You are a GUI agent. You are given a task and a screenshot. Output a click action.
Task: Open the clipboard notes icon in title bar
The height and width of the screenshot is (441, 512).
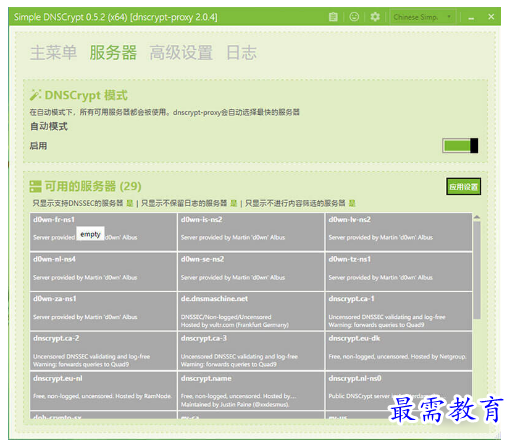click(x=333, y=17)
